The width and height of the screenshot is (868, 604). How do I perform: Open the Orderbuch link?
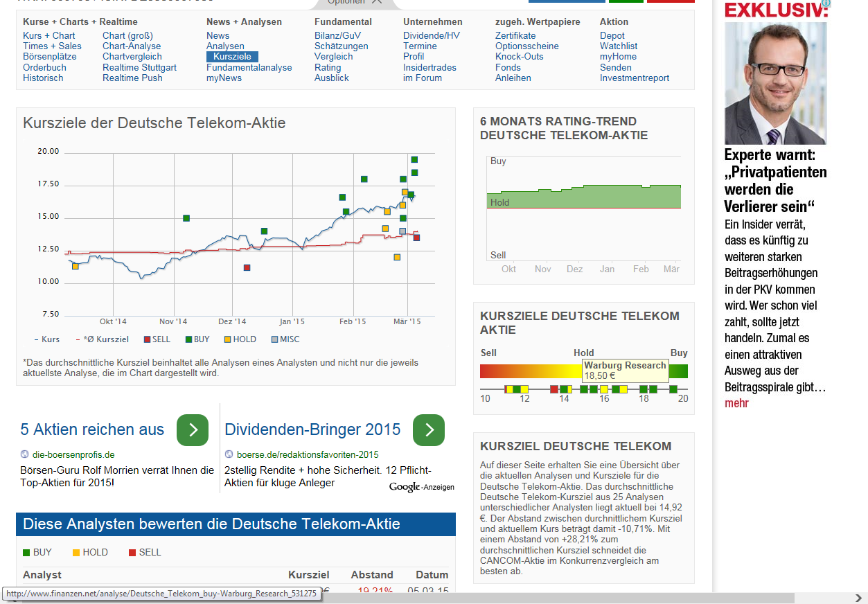(x=44, y=67)
